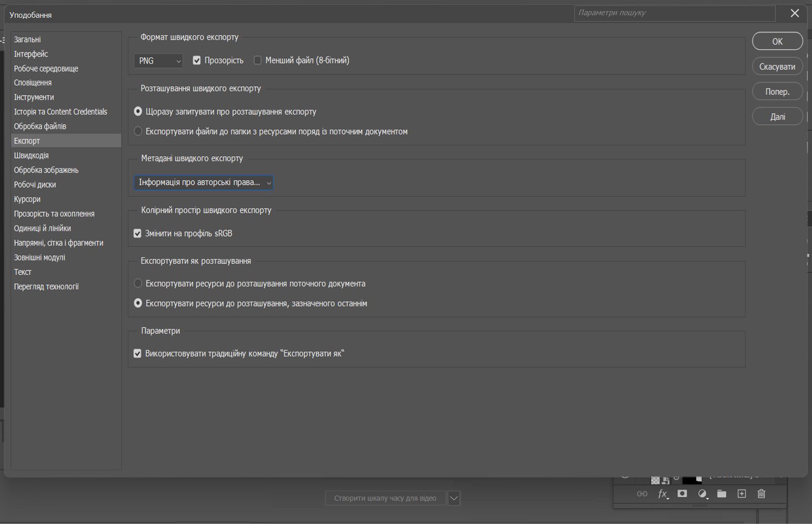Create new group folder in Layers panel

click(x=722, y=494)
